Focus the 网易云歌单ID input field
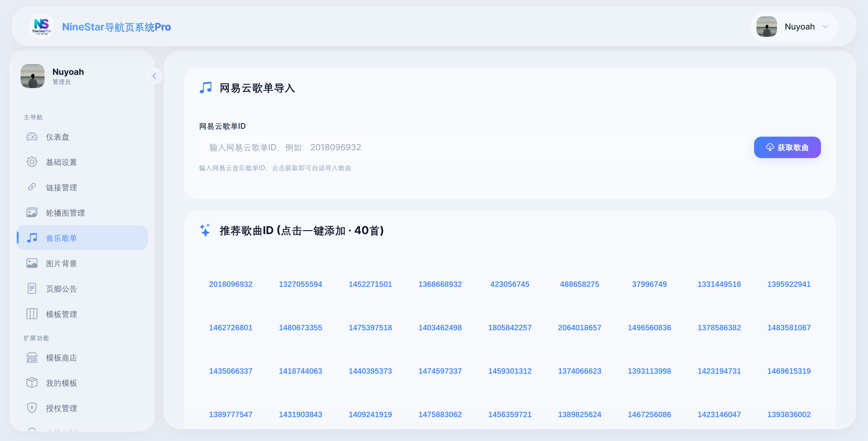This screenshot has width=868, height=441. [473, 147]
